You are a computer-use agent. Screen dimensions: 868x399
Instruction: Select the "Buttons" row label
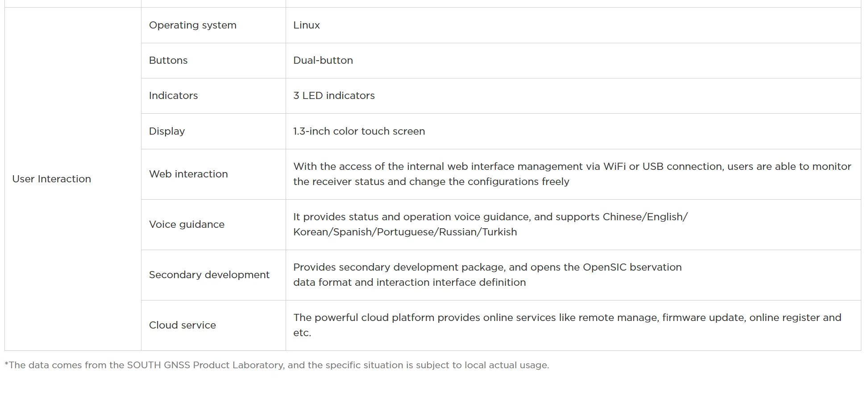tap(168, 60)
